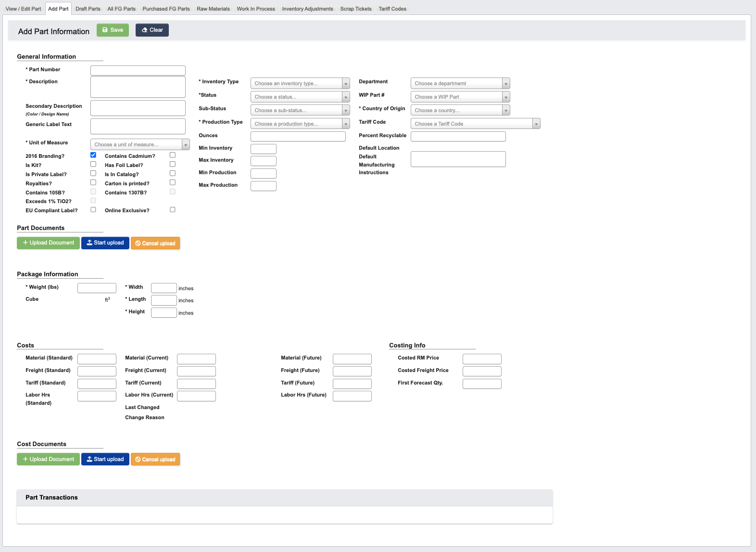Click the Generic Label Text field
The height and width of the screenshot is (552, 756).
coord(138,126)
